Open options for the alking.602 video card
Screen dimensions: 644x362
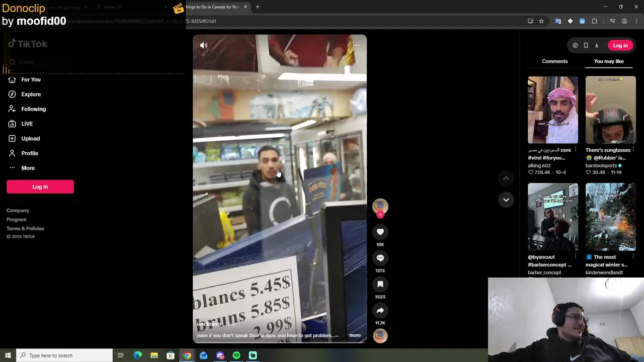point(576,150)
